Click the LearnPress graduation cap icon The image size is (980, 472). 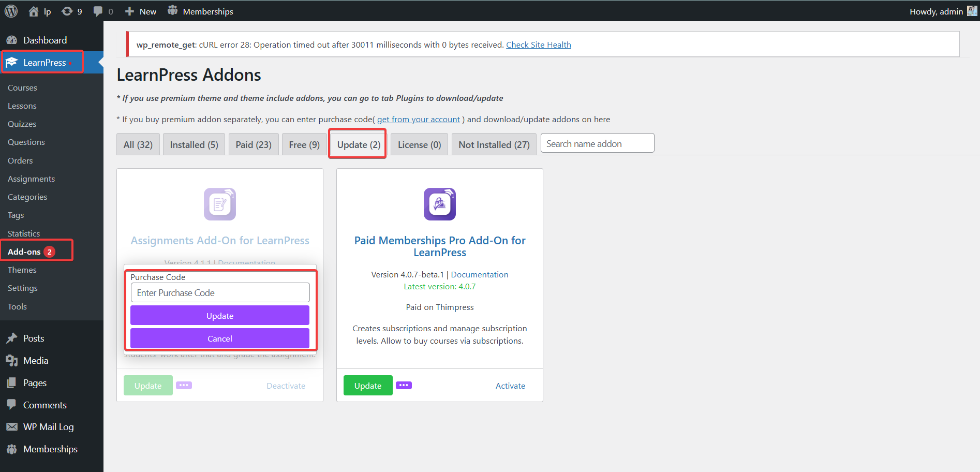coord(11,62)
